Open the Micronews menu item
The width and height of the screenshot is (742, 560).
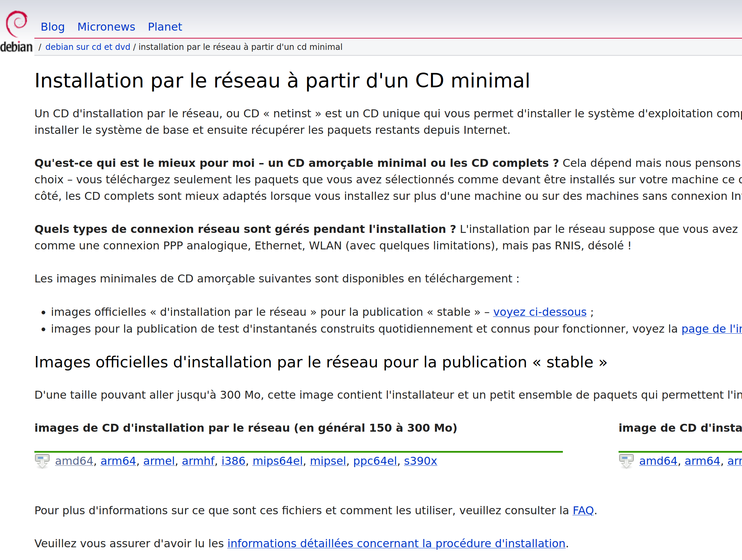point(106,27)
